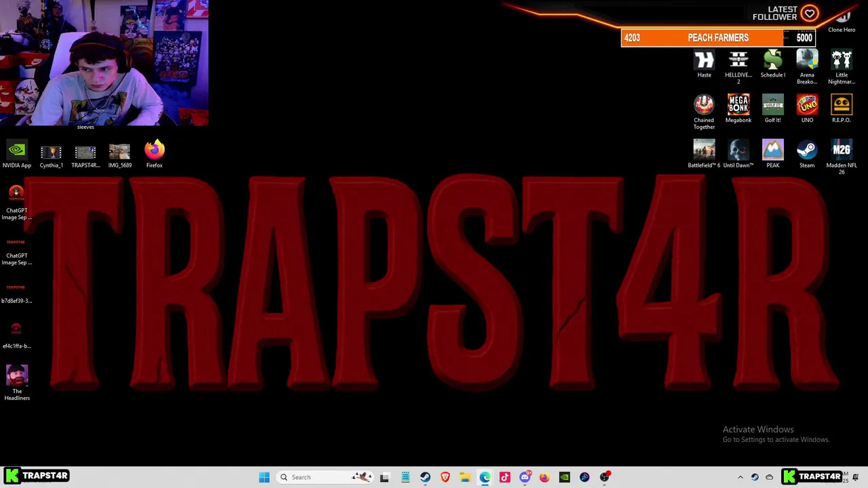Open the NVIDIA App desktop shortcut
The image size is (868, 488).
(x=17, y=155)
